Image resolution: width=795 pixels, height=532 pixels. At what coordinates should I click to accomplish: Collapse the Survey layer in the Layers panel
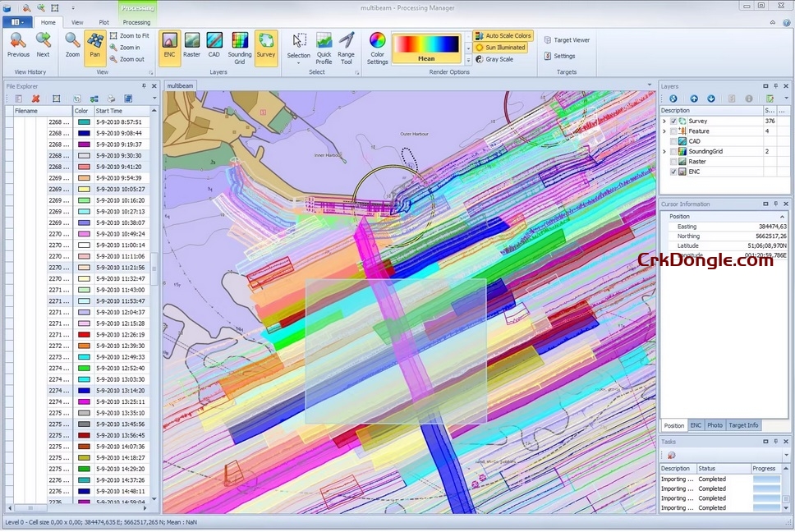(664, 121)
